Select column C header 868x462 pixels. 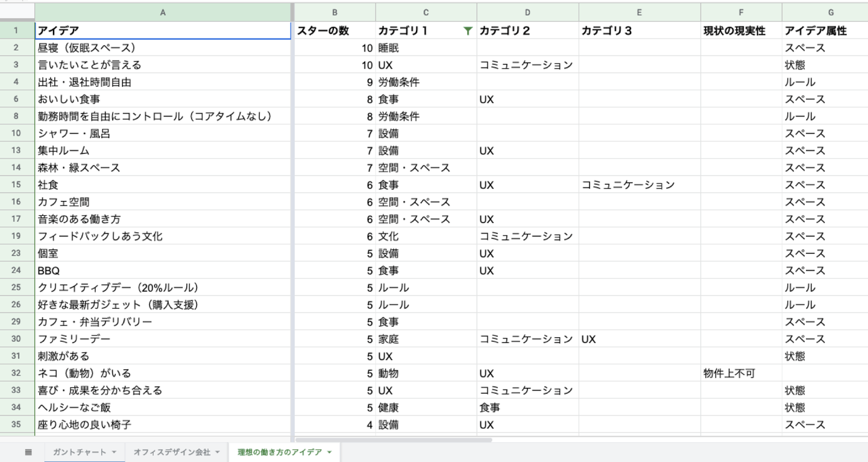[x=426, y=12]
